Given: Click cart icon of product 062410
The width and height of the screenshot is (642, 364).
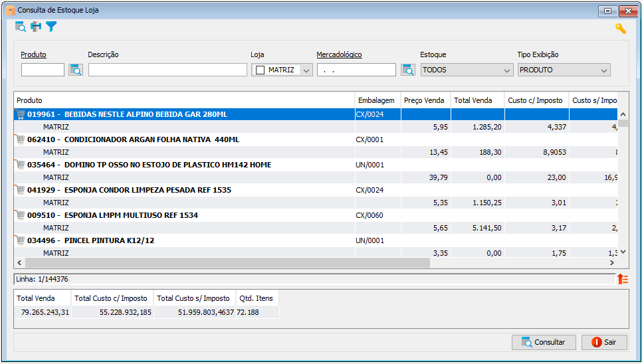Looking at the screenshot, I should pos(20,139).
